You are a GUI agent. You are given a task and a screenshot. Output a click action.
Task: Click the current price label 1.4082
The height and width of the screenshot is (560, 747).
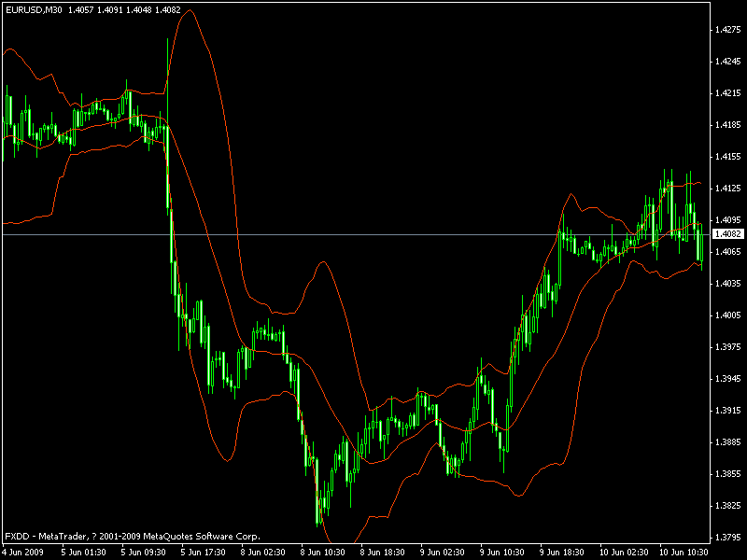click(728, 234)
